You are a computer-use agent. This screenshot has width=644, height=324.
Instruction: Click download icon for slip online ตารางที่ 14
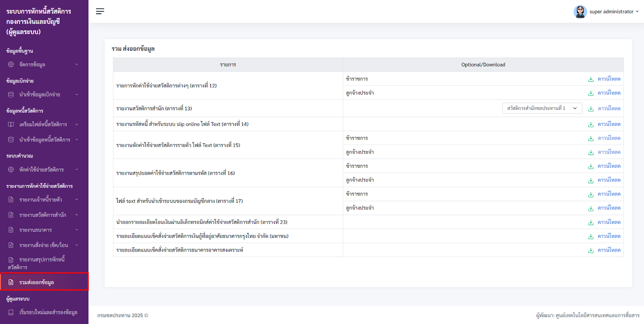coord(591,124)
